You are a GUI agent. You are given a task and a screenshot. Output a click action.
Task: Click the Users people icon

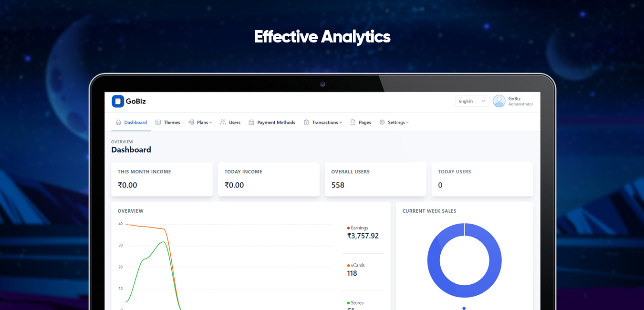[223, 123]
